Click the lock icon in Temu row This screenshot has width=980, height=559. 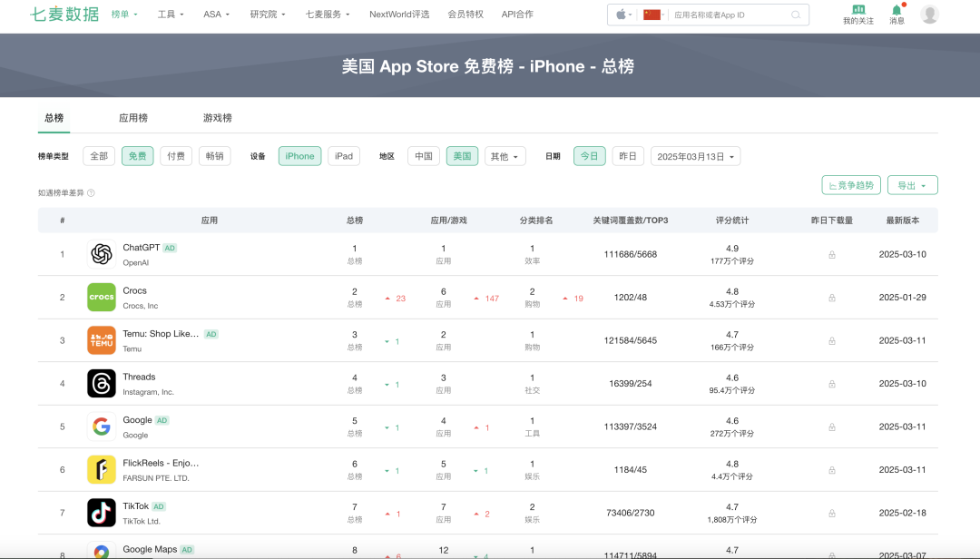pos(832,341)
